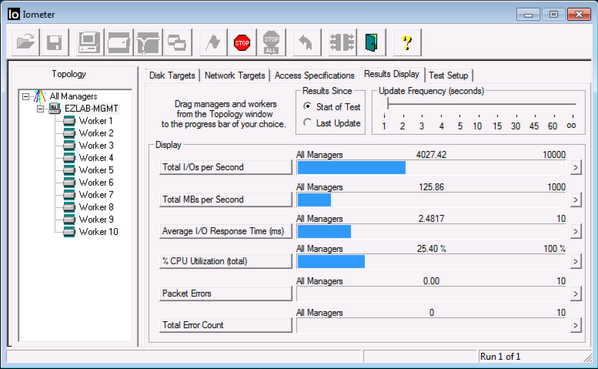Exit Iometer door icon
The height and width of the screenshot is (369, 598).
tap(371, 42)
